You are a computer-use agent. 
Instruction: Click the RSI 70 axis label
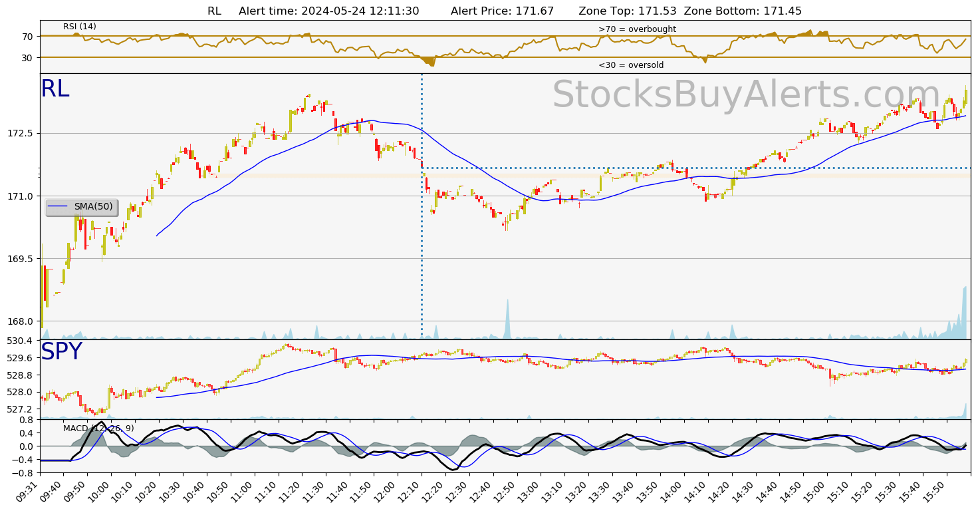pos(27,36)
